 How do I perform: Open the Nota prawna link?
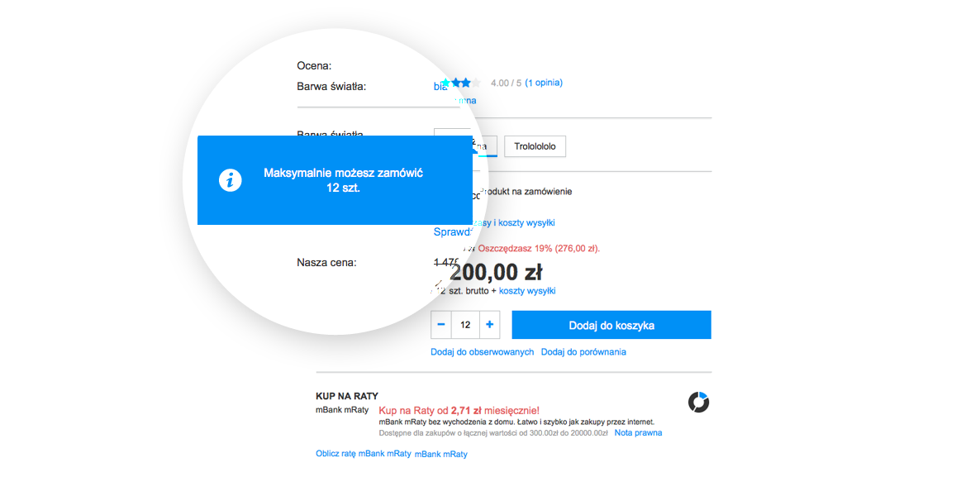[x=638, y=433]
